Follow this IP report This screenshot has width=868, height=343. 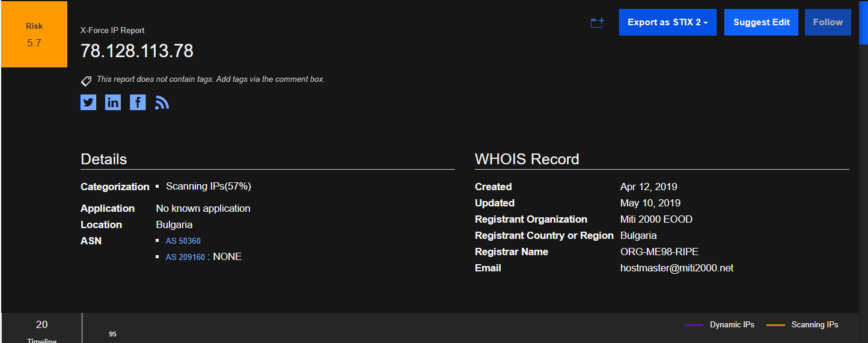[x=828, y=22]
